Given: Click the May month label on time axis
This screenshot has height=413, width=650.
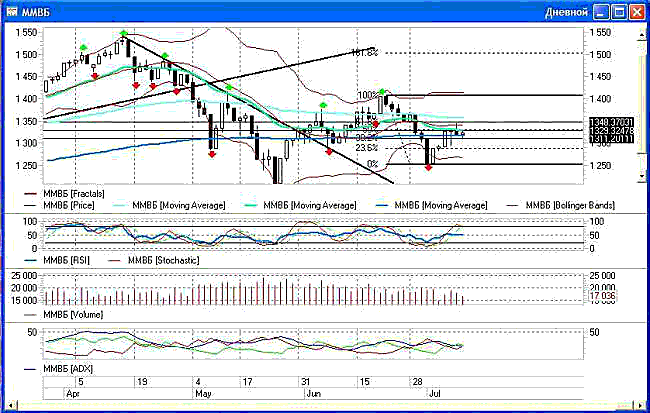Looking at the screenshot, I should coord(203,394).
